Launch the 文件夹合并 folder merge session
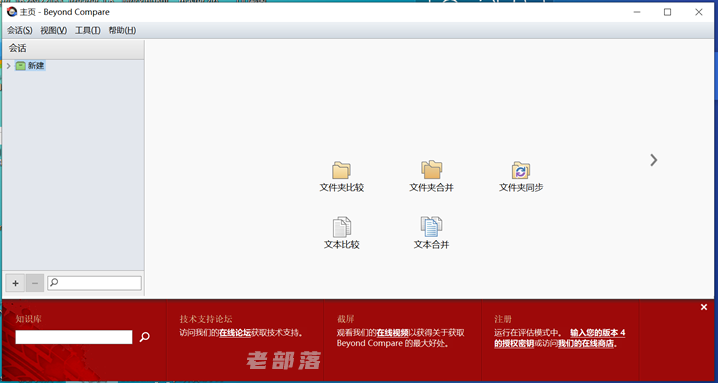Screen dimensions: 718x383 click(431, 176)
